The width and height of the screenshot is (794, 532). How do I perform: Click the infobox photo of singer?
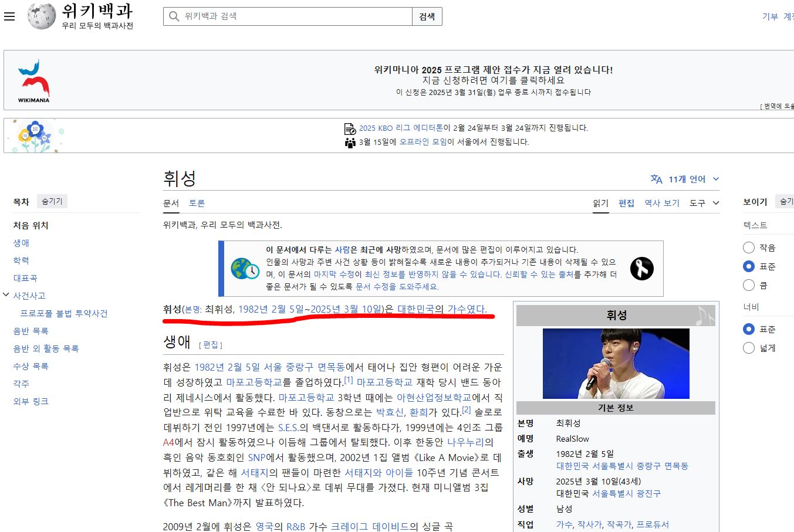(x=616, y=364)
